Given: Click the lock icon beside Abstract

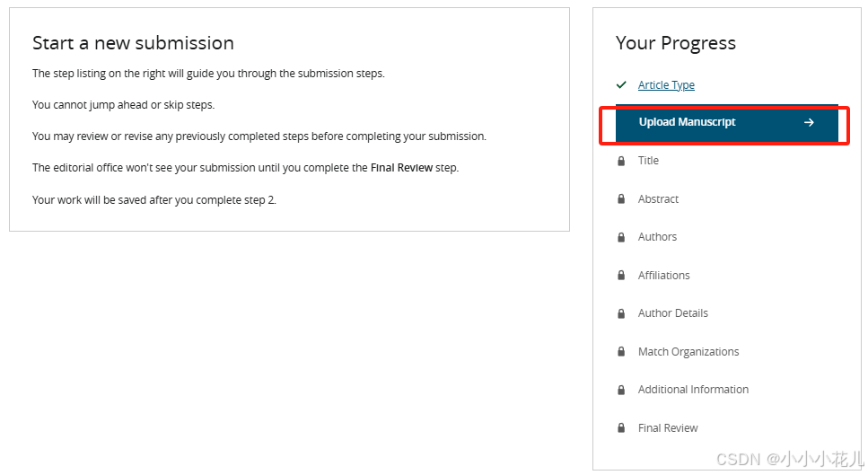Looking at the screenshot, I should pyautogui.click(x=621, y=198).
